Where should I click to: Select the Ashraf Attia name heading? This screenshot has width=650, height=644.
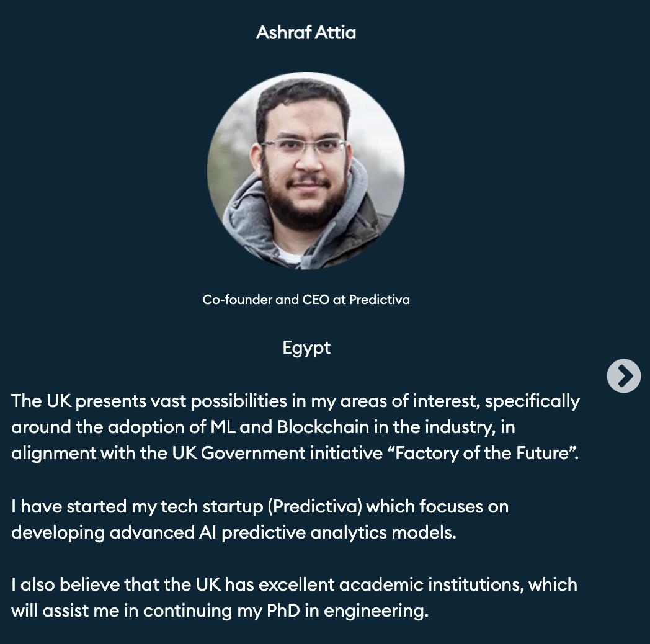(x=306, y=33)
